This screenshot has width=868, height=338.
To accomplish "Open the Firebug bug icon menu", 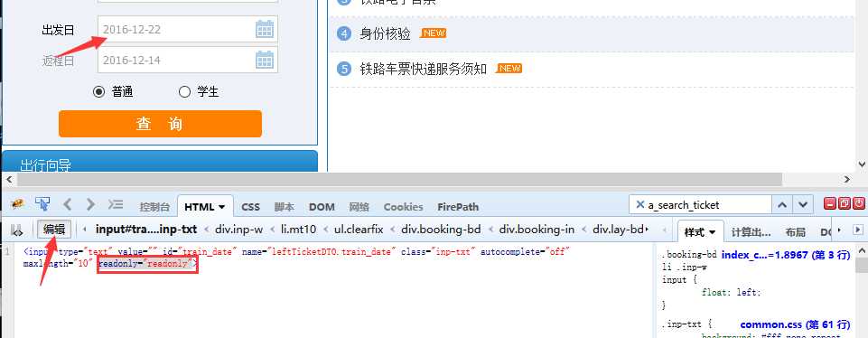I will pyautogui.click(x=17, y=204).
